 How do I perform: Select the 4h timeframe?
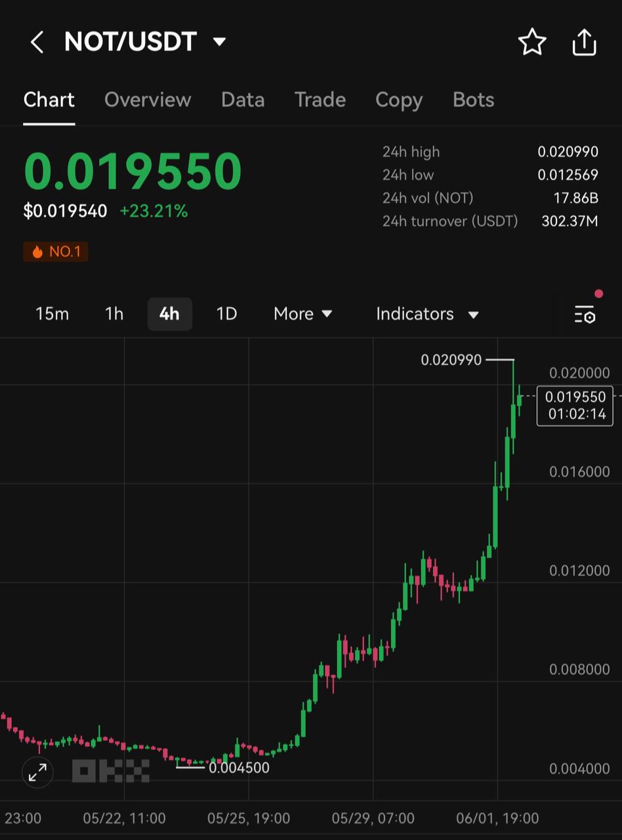click(169, 314)
